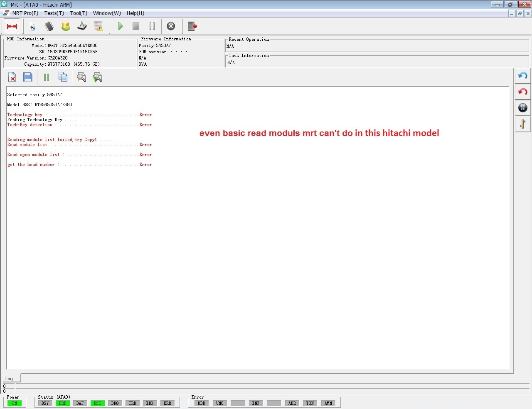Click the magnifier search log icon
Viewport: 532px width, 409px height.
(x=81, y=77)
